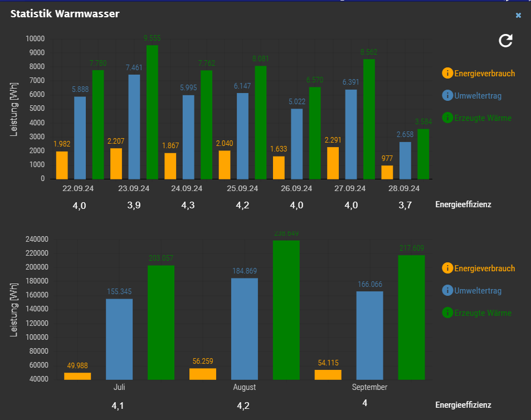This screenshot has height=420, width=531.
Task: Click green Erzeugte Wärme info icon, monthly legend
Action: click(x=447, y=312)
